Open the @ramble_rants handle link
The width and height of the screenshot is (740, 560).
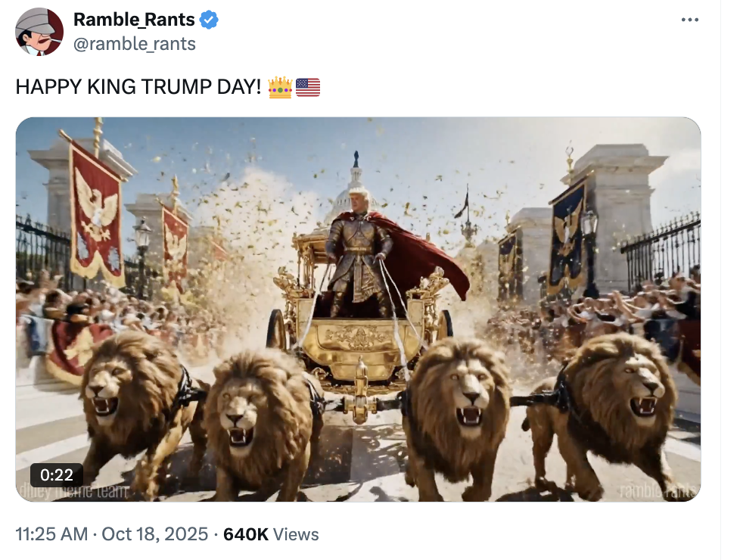(x=135, y=44)
